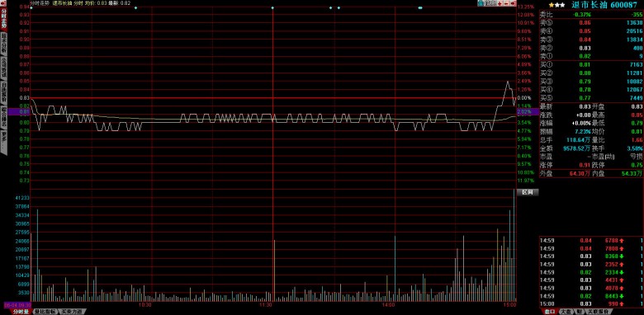Image resolution: width=644 pixels, height=315 pixels.
Task: Select the 盘口 tab at bottom right
Action: tap(550, 312)
